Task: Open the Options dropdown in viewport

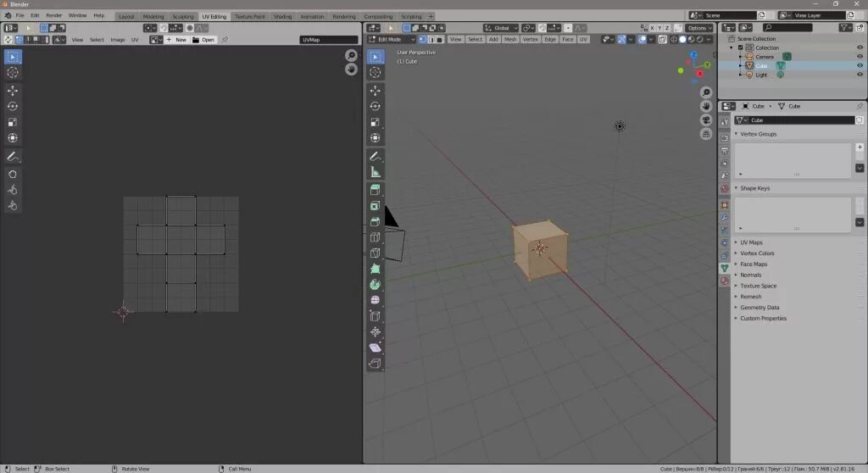Action: pos(699,28)
